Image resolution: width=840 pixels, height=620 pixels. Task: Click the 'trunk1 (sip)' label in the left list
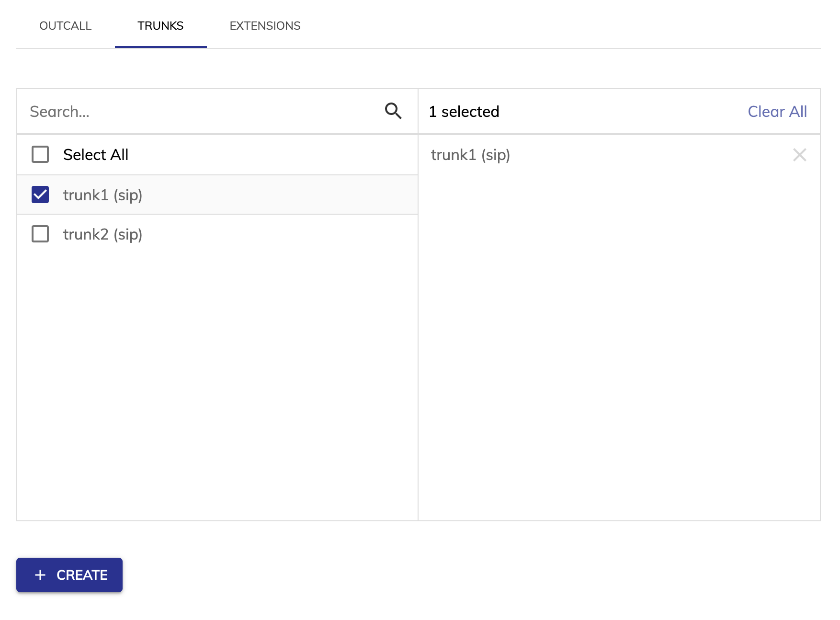click(x=102, y=195)
